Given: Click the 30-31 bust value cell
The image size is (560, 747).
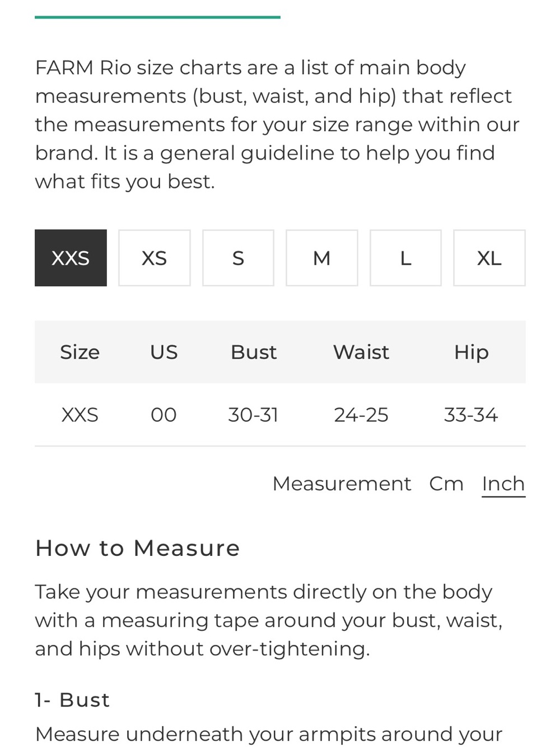Looking at the screenshot, I should [253, 415].
